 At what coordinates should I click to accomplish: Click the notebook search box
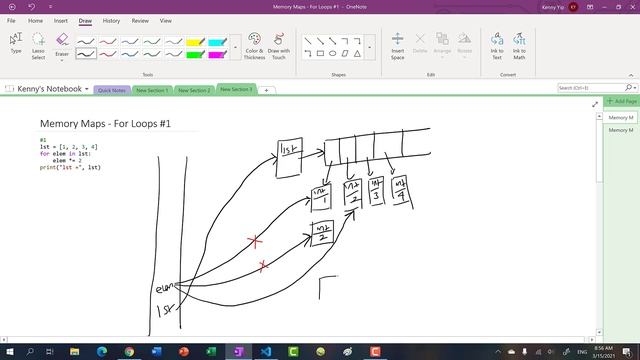point(591,88)
